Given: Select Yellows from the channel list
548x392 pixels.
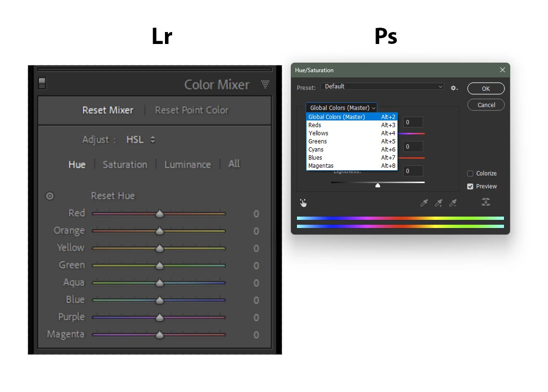Looking at the screenshot, I should pos(351,133).
